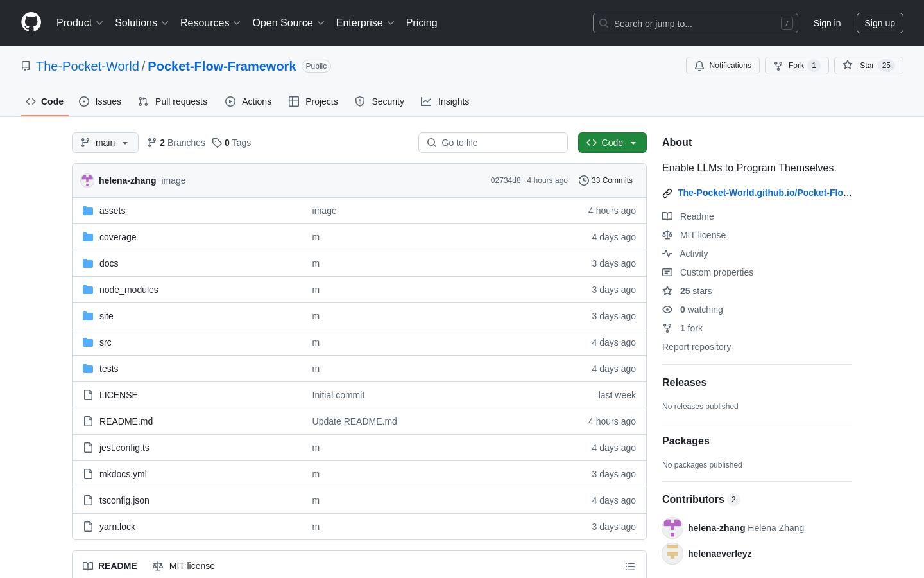Open the Issues tab
Viewport: 924px width, 578px height.
(100, 101)
